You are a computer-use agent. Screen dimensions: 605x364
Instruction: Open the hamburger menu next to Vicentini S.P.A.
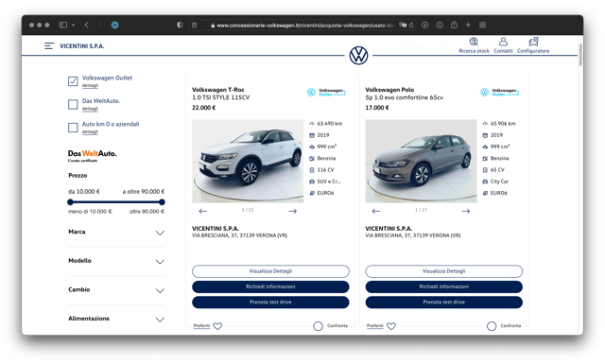(49, 46)
